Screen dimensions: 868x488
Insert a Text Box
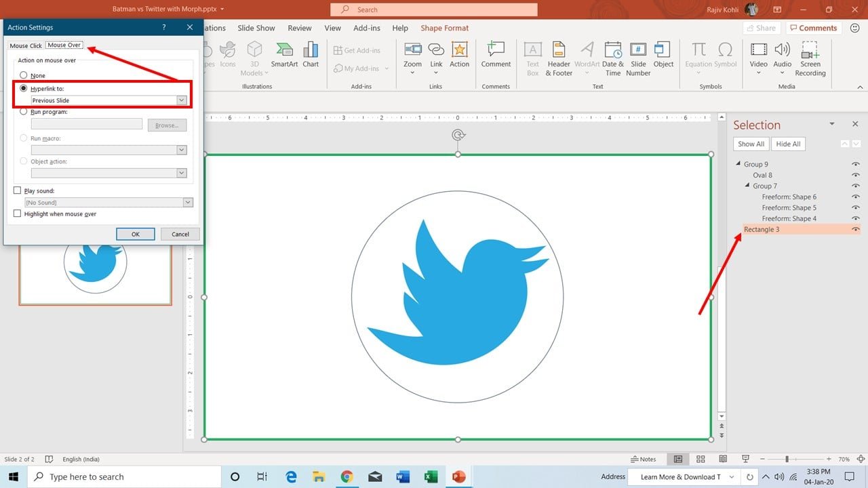(533, 58)
